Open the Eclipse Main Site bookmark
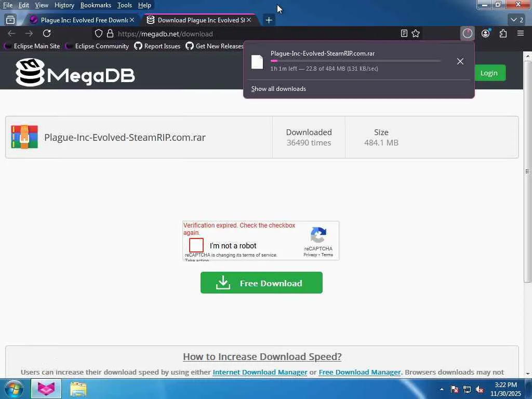 coord(32,46)
